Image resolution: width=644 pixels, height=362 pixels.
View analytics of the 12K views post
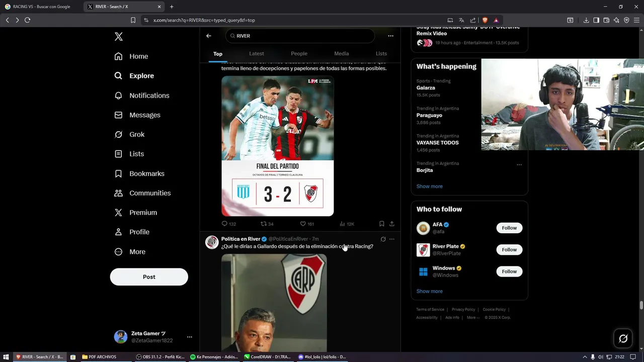tap(347, 224)
